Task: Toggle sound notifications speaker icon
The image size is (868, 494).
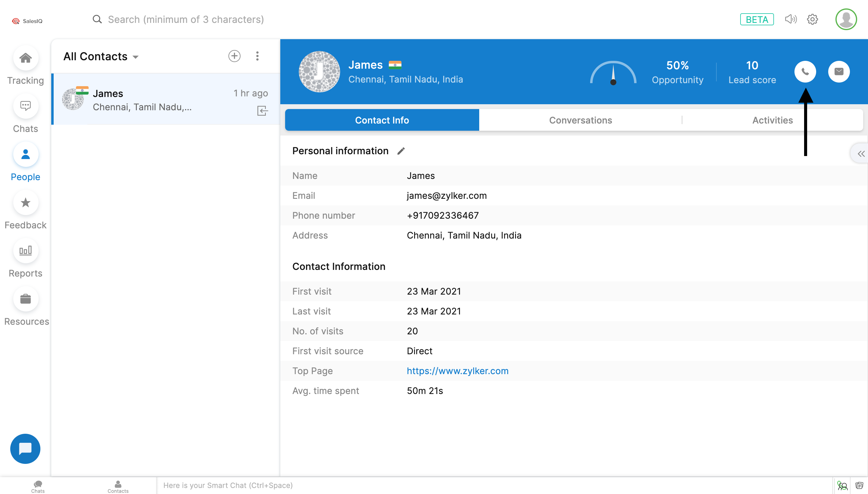Action: pos(790,19)
